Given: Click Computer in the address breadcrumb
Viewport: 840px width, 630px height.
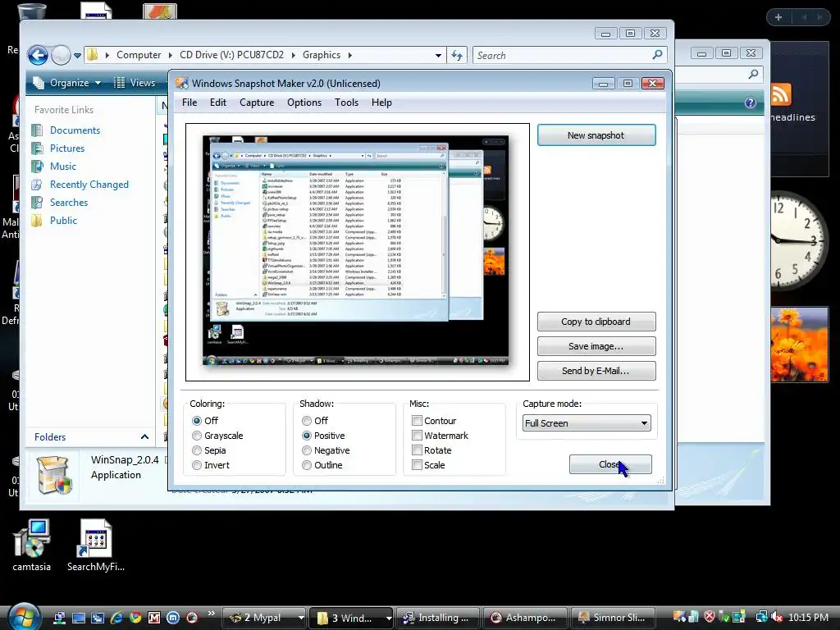Looking at the screenshot, I should click(139, 55).
